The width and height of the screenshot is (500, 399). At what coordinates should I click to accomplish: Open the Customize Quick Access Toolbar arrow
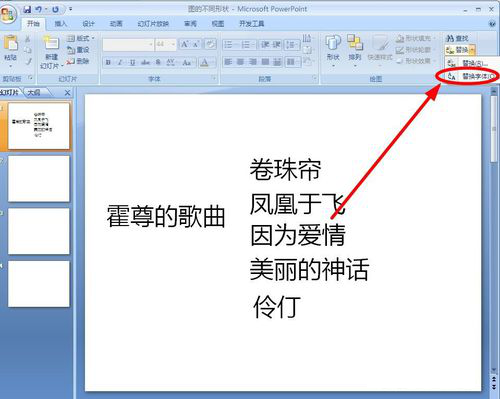point(71,10)
